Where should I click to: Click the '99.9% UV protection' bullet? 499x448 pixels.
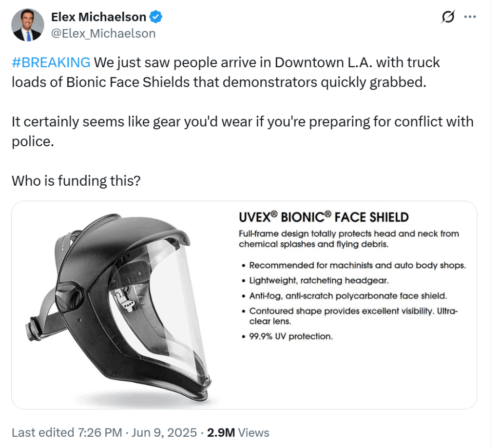tap(288, 336)
